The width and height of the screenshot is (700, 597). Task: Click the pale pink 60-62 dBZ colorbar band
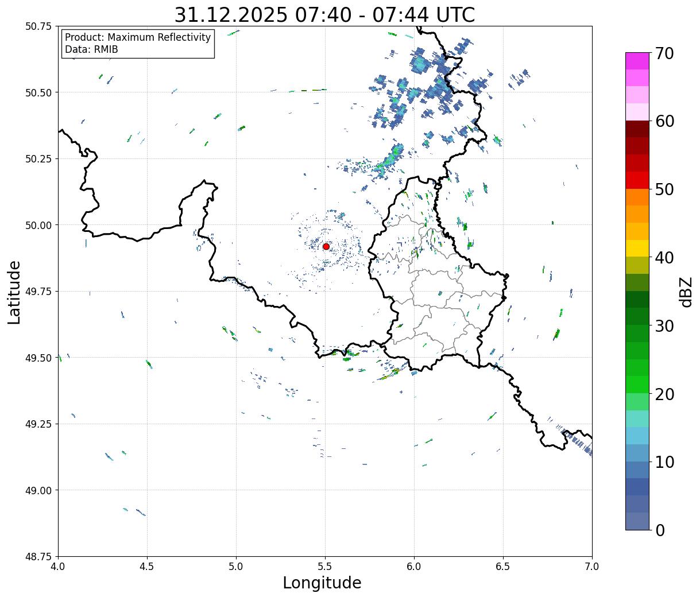(x=637, y=112)
